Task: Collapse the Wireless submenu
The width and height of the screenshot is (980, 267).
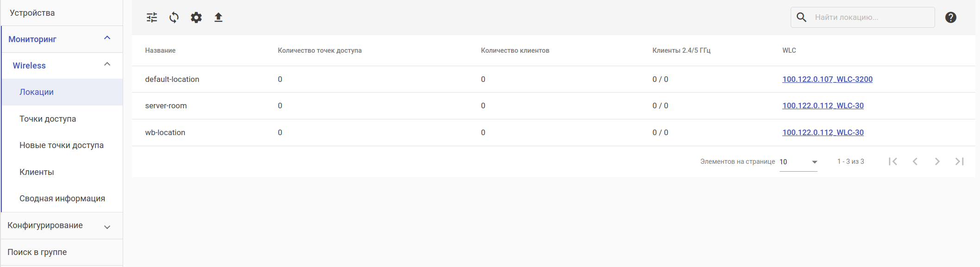Action: coord(107,65)
